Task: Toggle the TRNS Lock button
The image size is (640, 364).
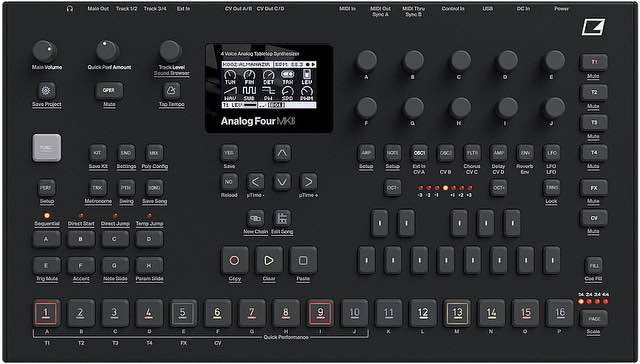Action: pyautogui.click(x=551, y=188)
